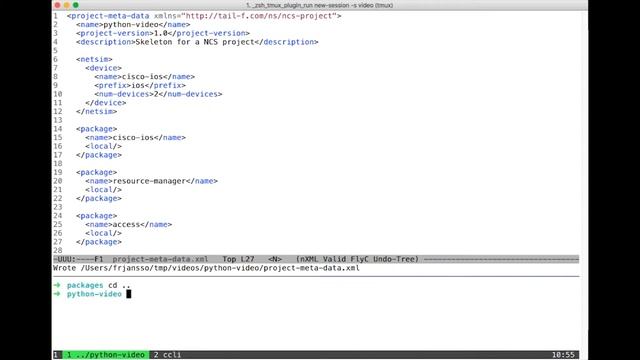Click the 'packages' directory prompt name
This screenshot has width=640, height=360.
(x=85, y=285)
